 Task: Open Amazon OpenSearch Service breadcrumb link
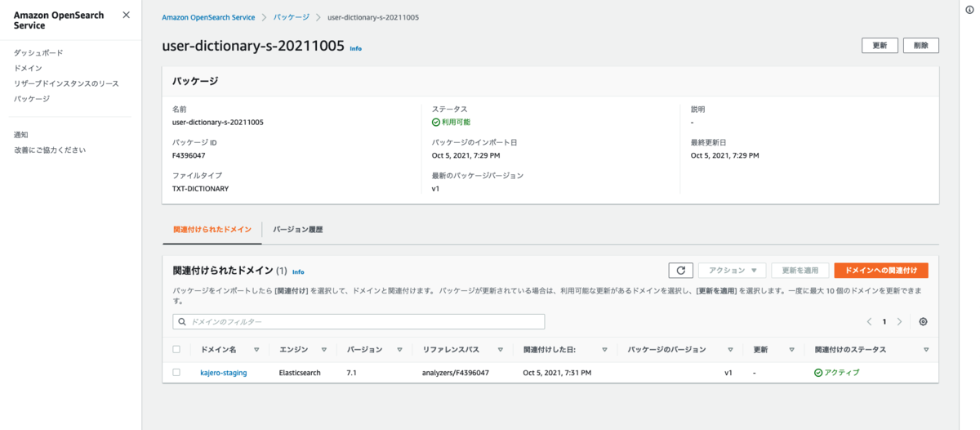coord(208,17)
